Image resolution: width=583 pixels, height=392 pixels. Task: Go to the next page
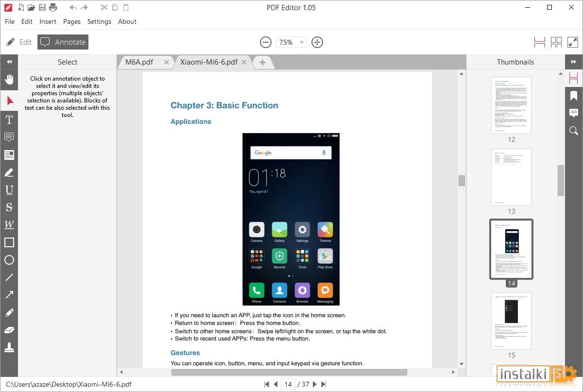(x=315, y=384)
